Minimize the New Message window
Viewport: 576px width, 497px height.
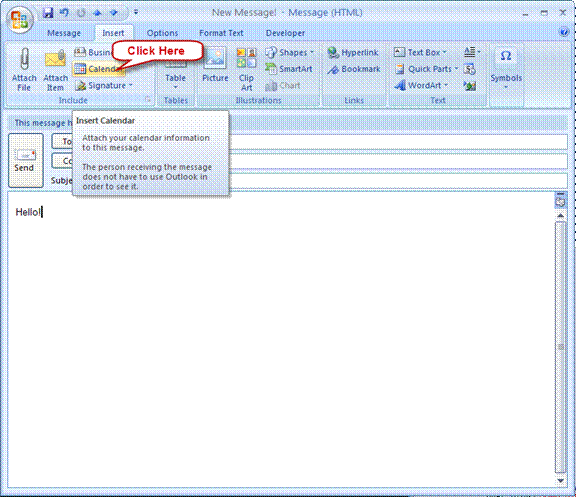click(x=525, y=14)
